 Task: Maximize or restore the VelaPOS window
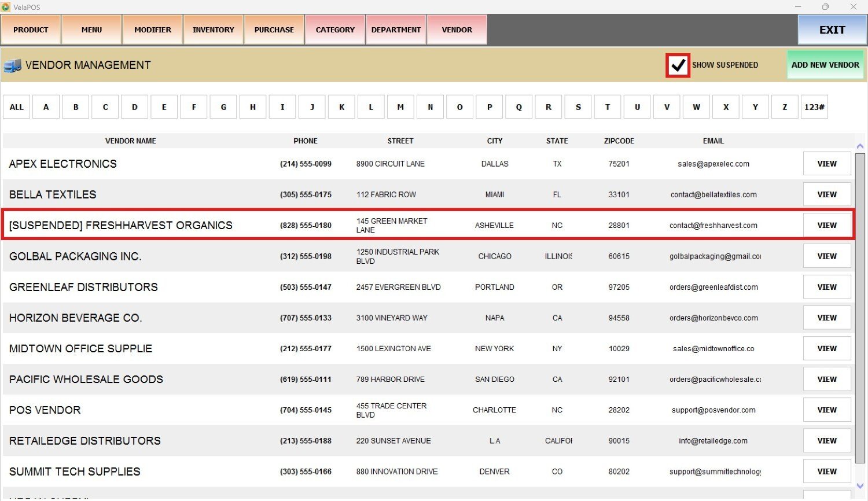click(x=825, y=7)
